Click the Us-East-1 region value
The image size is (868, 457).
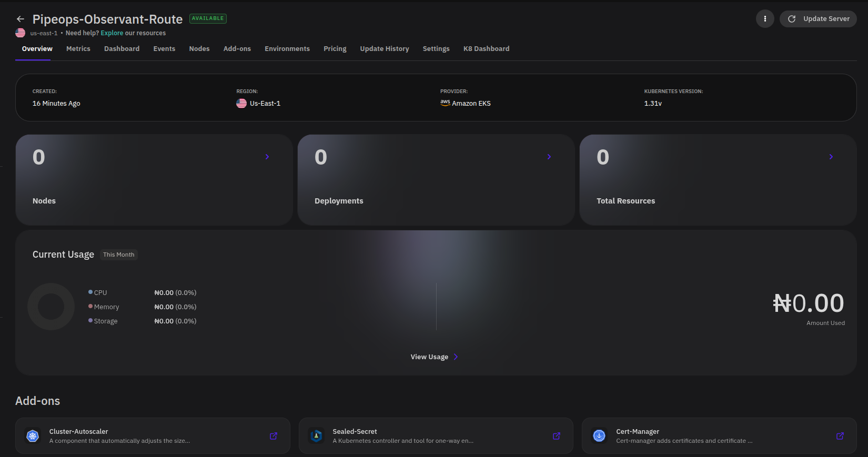click(x=265, y=104)
